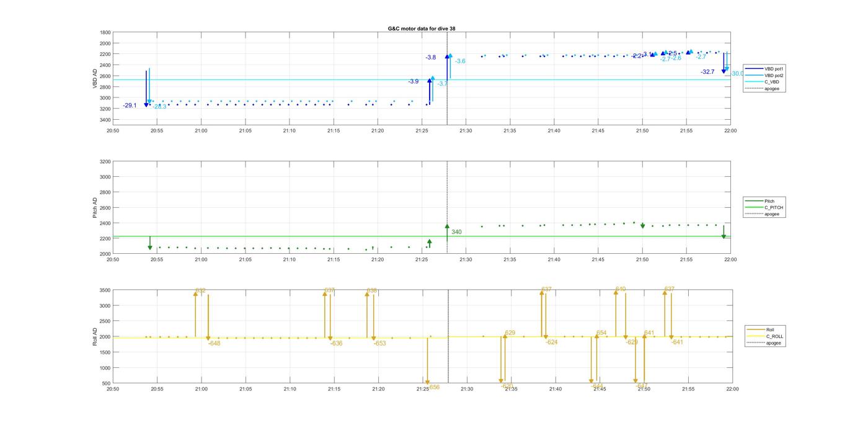Click the "21:45" time tick under Pitch plot
Image resolution: width=868 pixels, height=430 pixels.
pos(598,259)
